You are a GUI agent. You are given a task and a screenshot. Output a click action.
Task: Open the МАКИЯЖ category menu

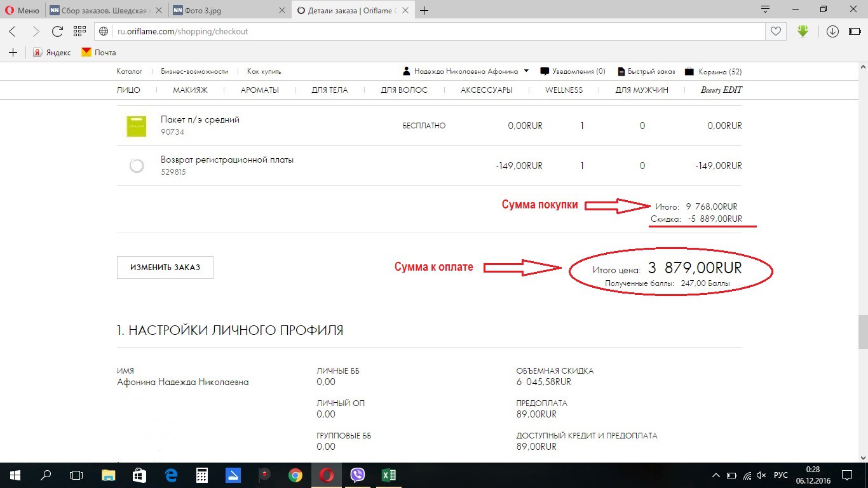click(x=190, y=90)
